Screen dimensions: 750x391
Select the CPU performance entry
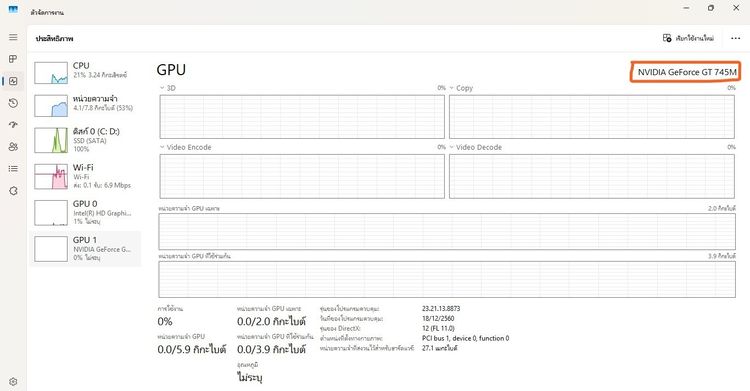(85, 73)
